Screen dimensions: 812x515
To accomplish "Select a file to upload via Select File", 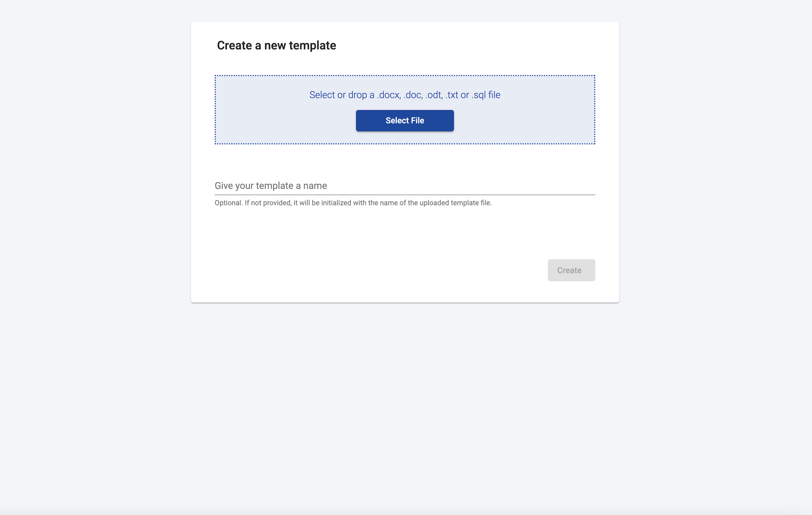I will click(405, 120).
